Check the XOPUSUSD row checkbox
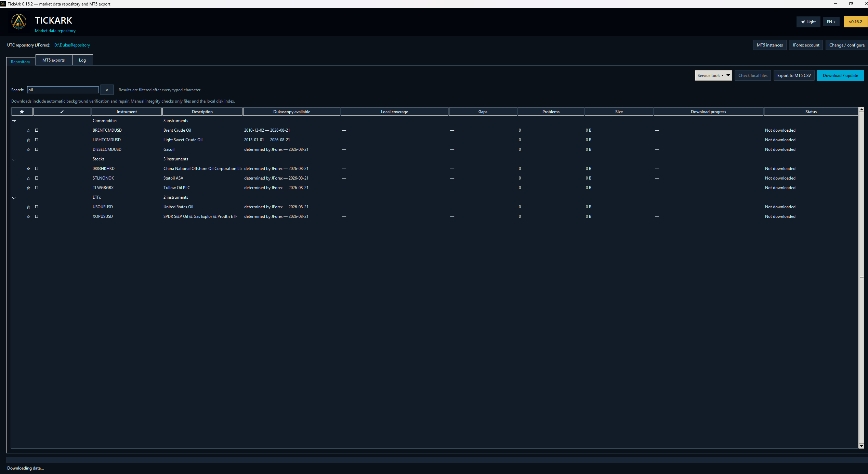Viewport: 868px width, 474px height. [37, 216]
